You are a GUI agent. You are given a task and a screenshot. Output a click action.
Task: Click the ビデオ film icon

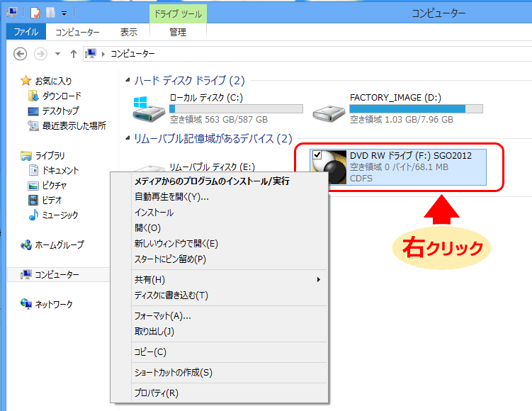coord(33,201)
